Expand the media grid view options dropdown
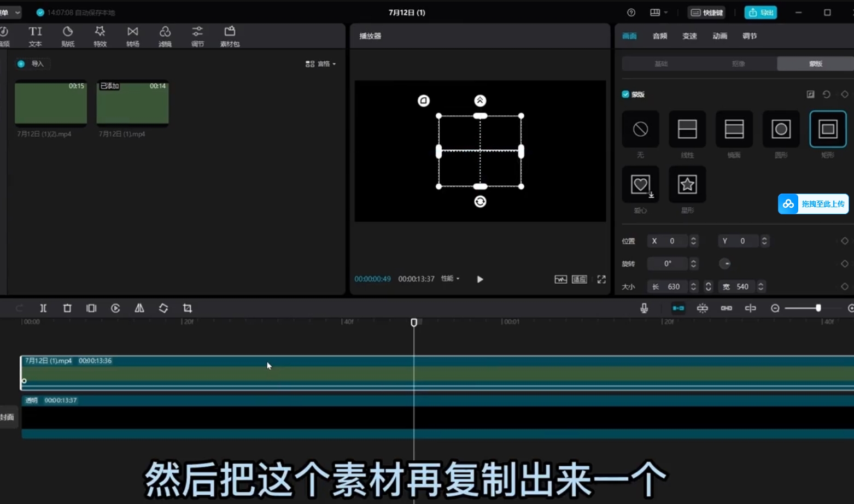This screenshot has height=504, width=854. (x=321, y=64)
